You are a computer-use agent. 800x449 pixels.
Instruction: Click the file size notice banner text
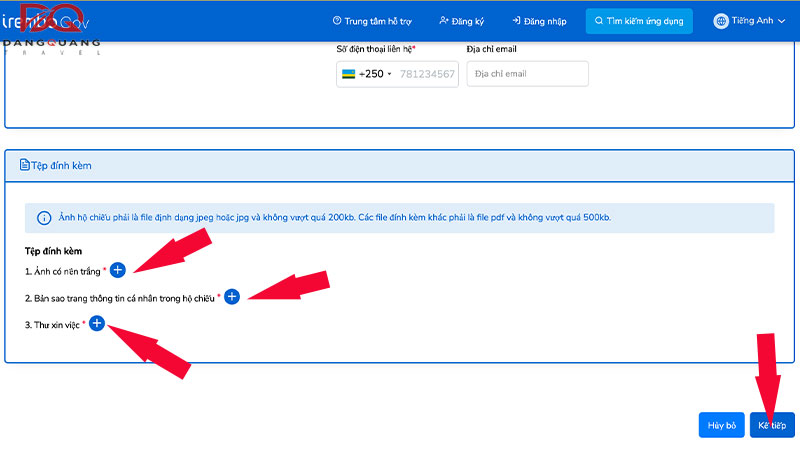click(330, 218)
